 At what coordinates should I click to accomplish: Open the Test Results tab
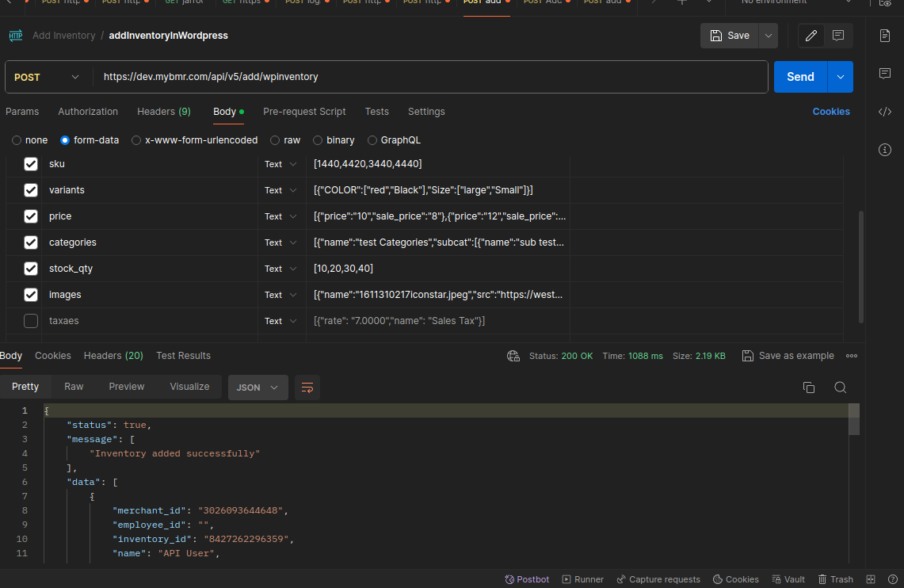(x=183, y=356)
